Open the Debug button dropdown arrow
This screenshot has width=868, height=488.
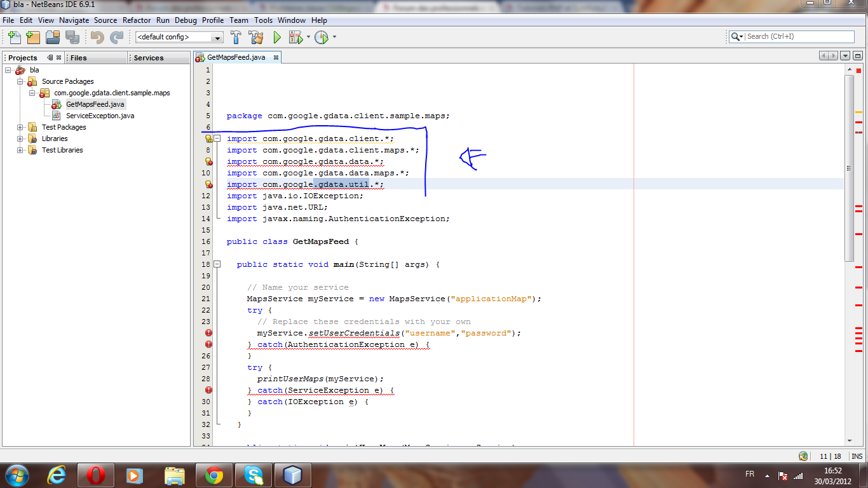click(x=308, y=37)
